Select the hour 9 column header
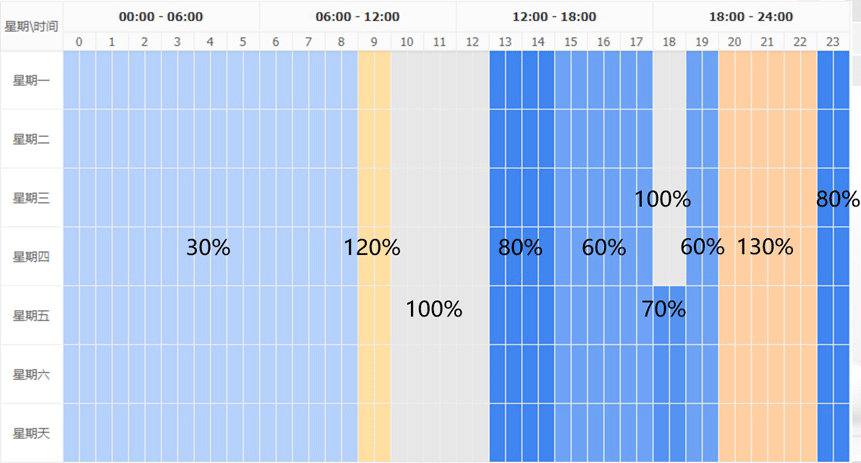Viewport: 861px width, 463px height. [374, 41]
